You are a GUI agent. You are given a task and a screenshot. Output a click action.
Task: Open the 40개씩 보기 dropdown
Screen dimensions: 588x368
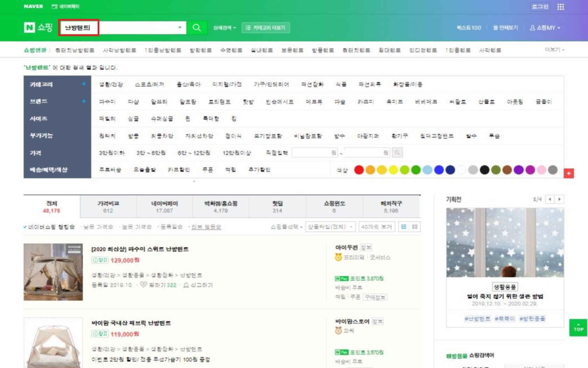377,227
